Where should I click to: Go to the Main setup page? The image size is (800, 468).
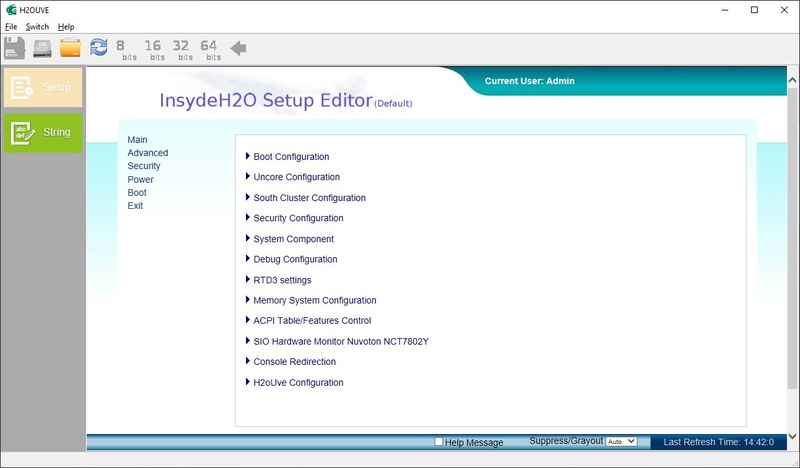[x=137, y=139]
